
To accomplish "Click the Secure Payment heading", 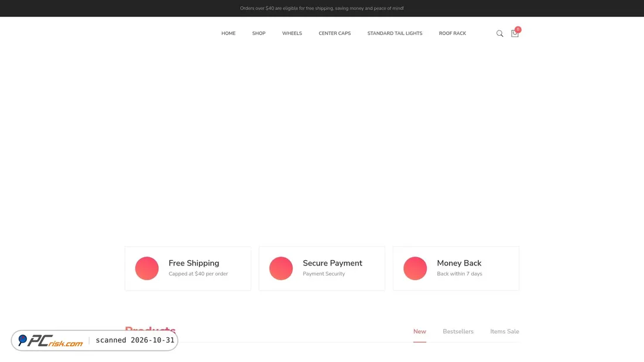I will [x=333, y=263].
